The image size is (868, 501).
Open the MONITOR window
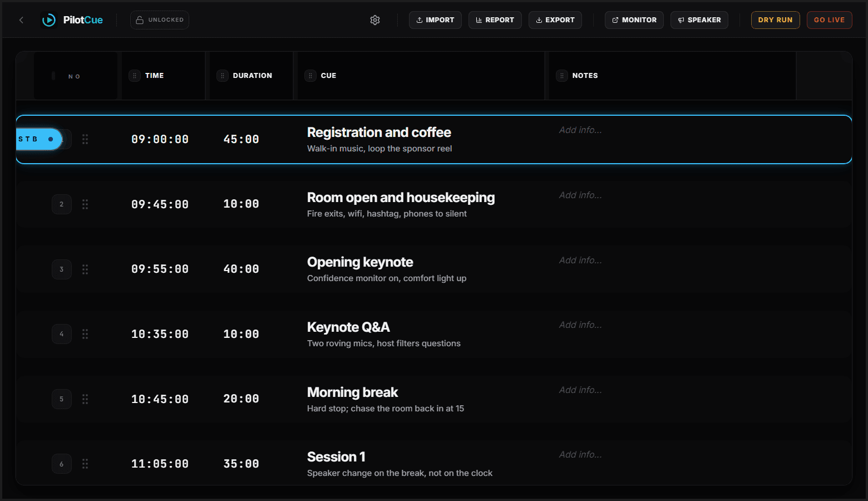point(634,20)
